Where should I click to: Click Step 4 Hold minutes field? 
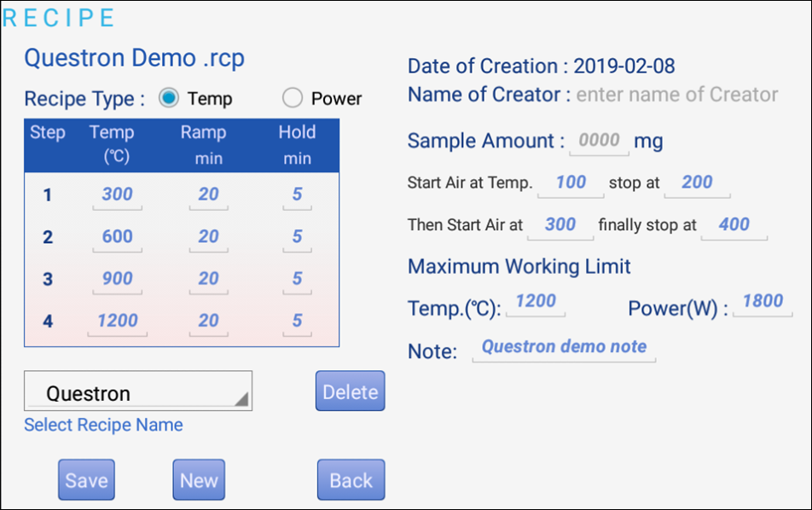pyautogui.click(x=297, y=321)
